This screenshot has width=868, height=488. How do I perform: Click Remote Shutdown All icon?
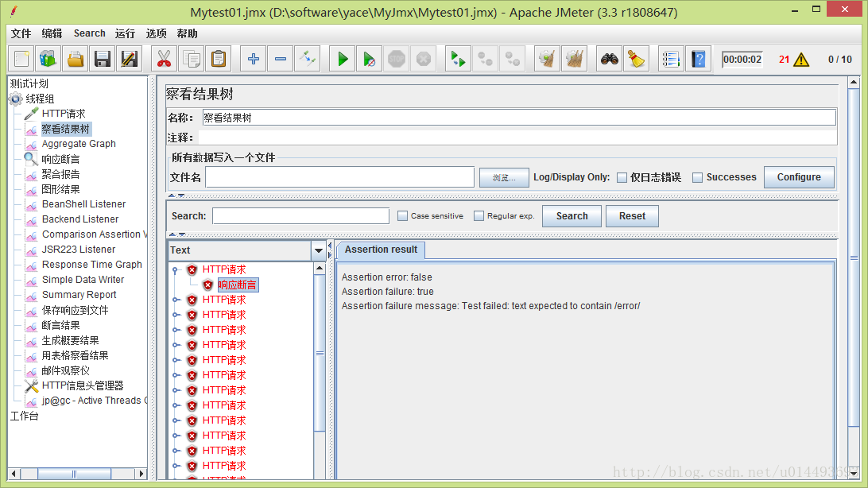pos(513,59)
